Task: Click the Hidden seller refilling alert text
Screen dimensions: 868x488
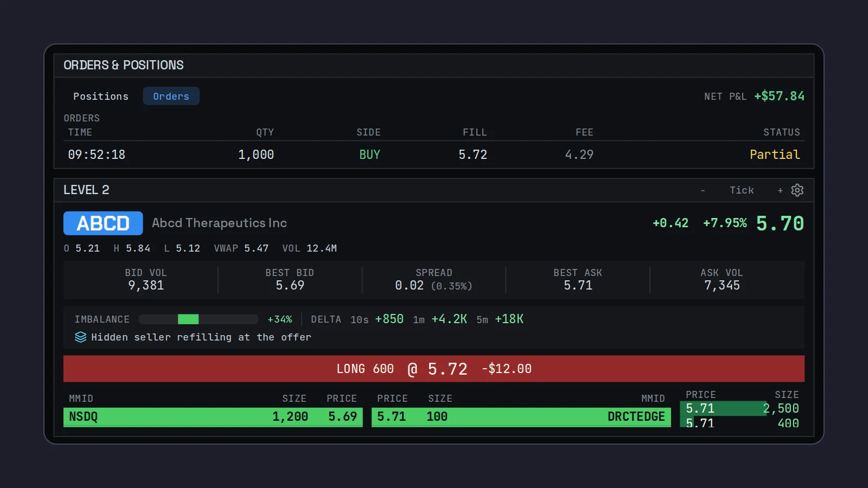Action: pyautogui.click(x=201, y=337)
